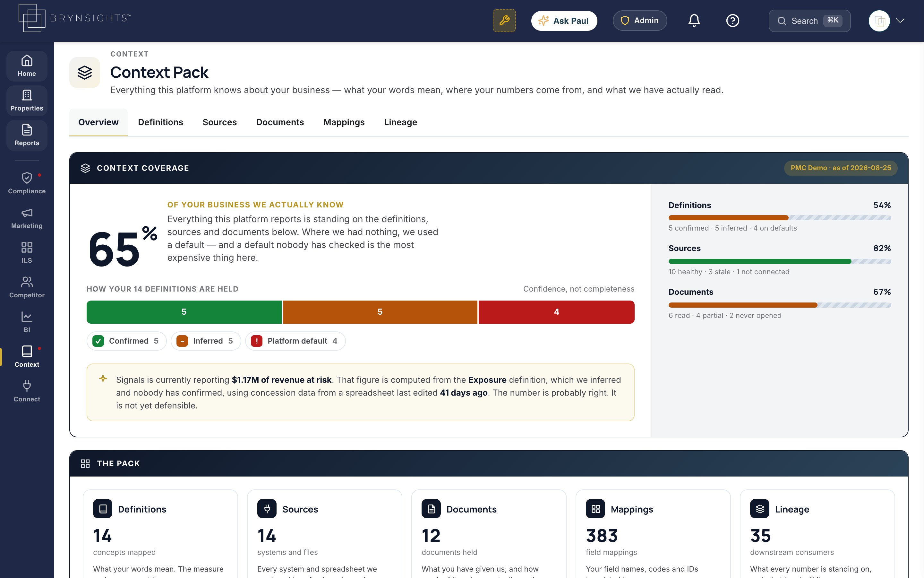Switch to the Definitions tab
The image size is (924, 578).
coord(160,122)
